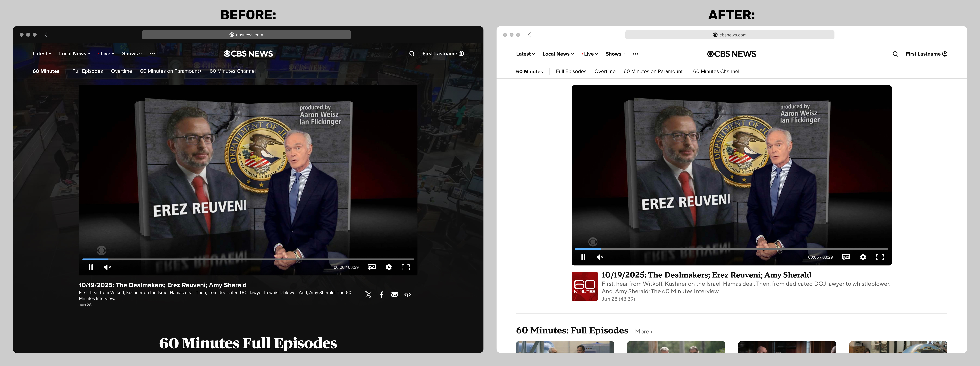Toggle mute on the After player
This screenshot has height=366, width=980.
tap(600, 257)
